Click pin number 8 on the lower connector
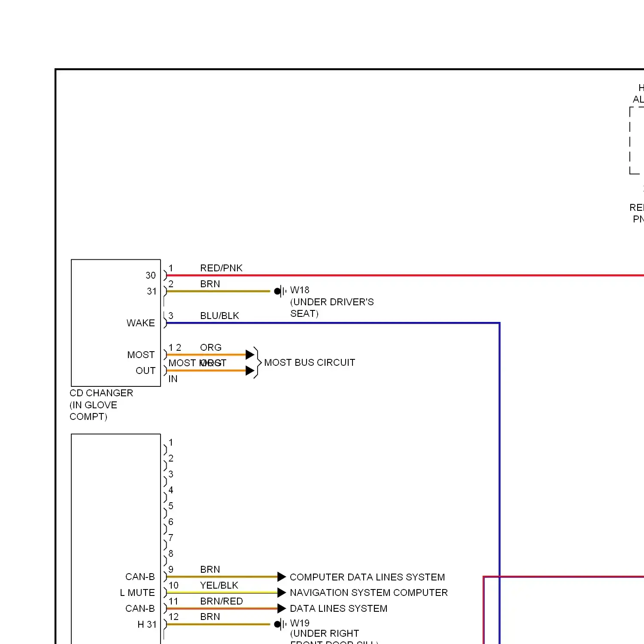This screenshot has height=644, width=644. (x=171, y=553)
